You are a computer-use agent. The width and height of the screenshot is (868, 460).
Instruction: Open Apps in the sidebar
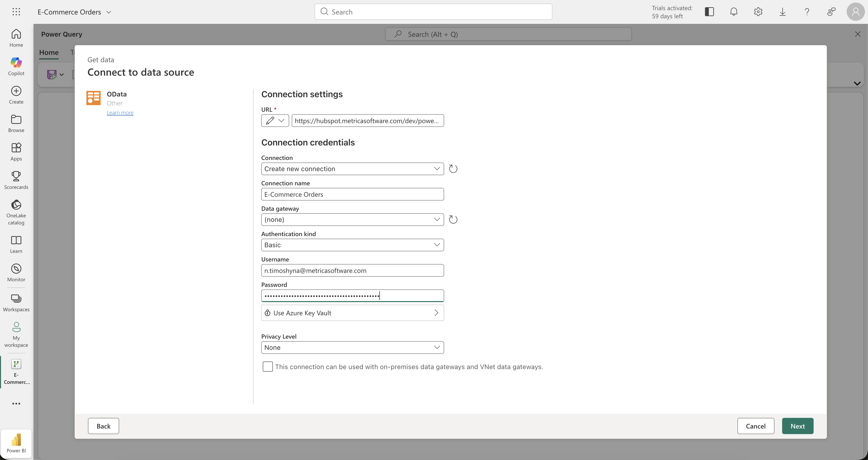[16, 152]
